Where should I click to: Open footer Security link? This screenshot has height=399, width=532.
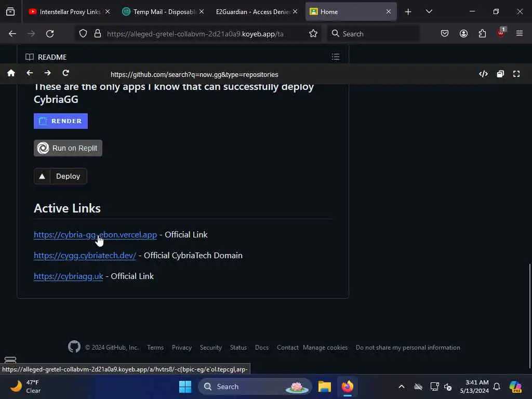[x=211, y=348]
